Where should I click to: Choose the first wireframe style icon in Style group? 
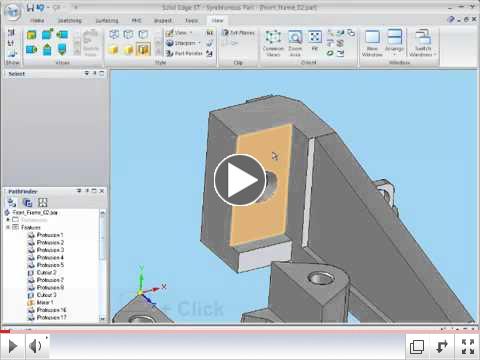114,34
